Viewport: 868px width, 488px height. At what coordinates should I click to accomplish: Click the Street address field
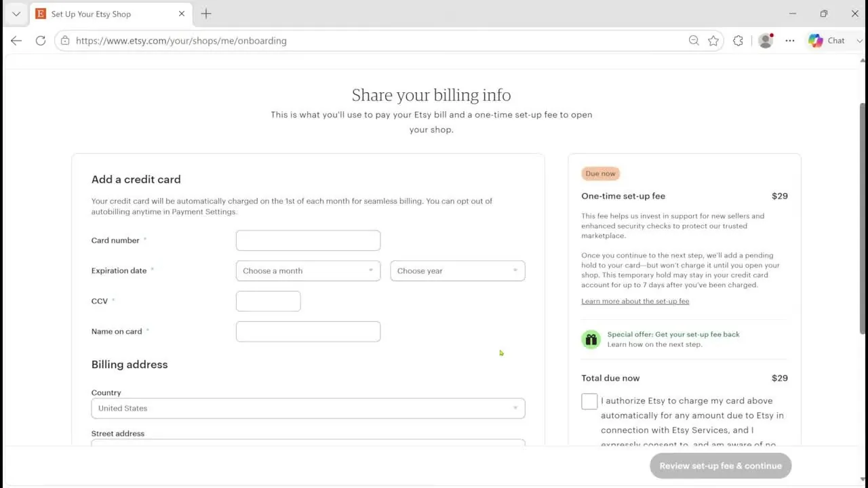(x=308, y=443)
